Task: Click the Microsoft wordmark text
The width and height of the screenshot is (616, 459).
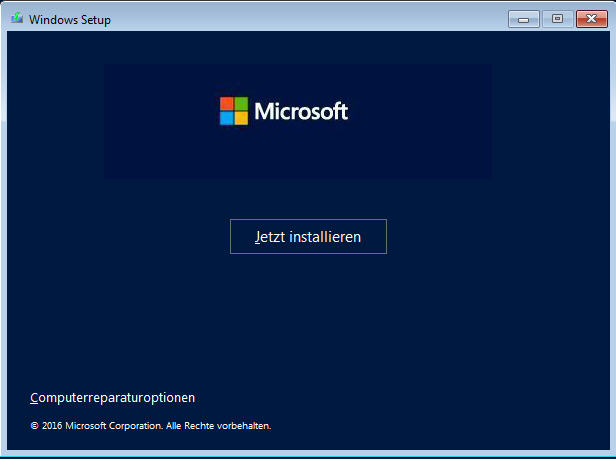Action: 301,111
